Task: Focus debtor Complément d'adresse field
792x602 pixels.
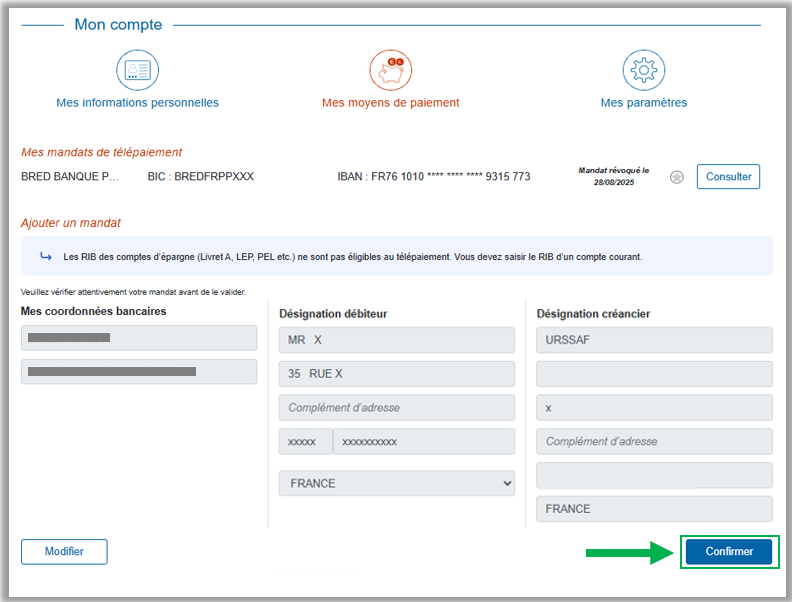Action: (x=397, y=408)
